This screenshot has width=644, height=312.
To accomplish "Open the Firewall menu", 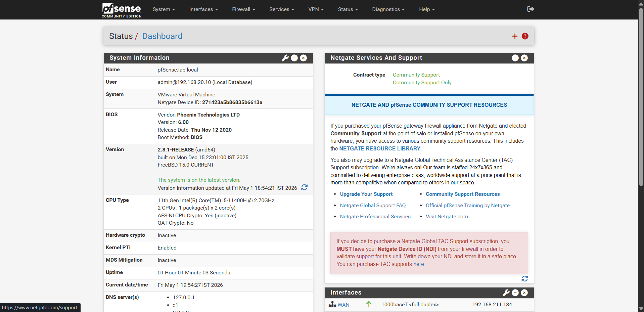I will [x=243, y=9].
